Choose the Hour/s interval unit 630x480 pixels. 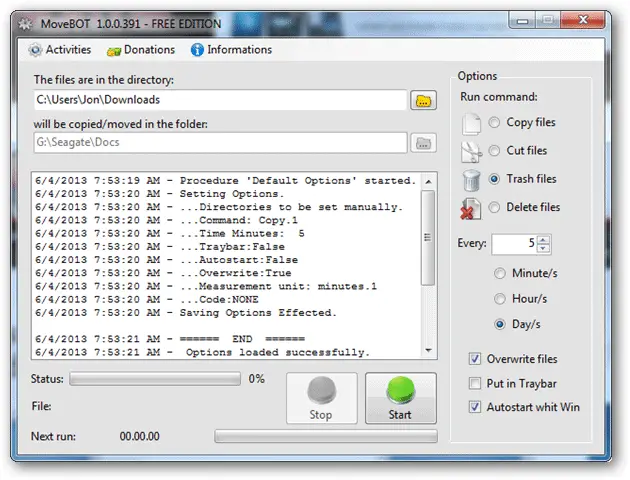click(499, 299)
